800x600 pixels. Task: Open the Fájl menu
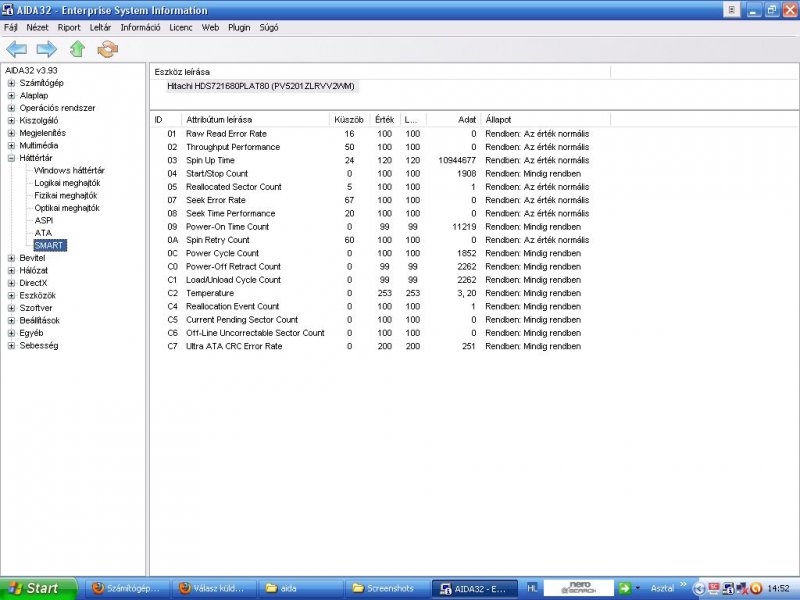(10, 28)
